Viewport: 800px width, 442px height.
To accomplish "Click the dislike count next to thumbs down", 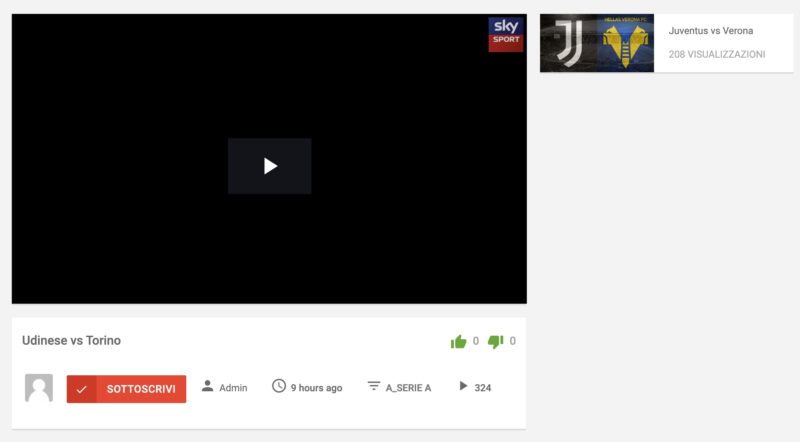I will pyautogui.click(x=513, y=341).
